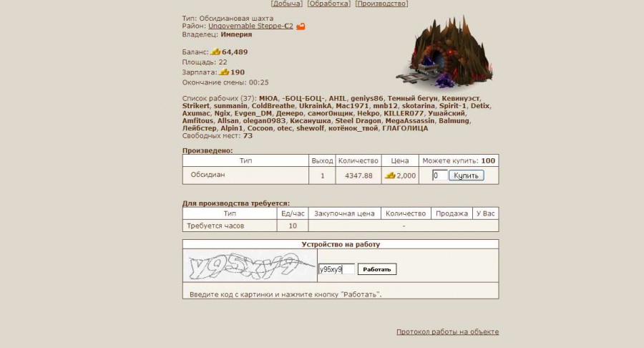The image size is (644, 348).
Task: Open worker Демеро profile
Action: pyautogui.click(x=290, y=113)
